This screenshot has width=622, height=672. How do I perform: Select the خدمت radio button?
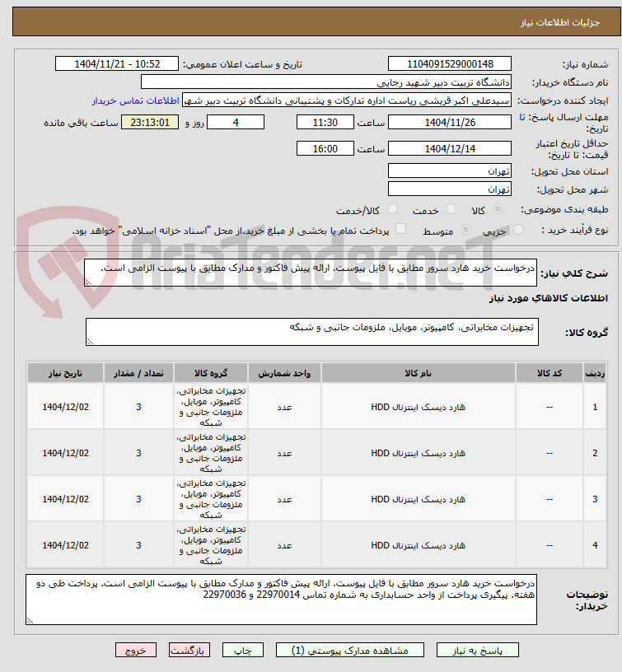[x=451, y=209]
